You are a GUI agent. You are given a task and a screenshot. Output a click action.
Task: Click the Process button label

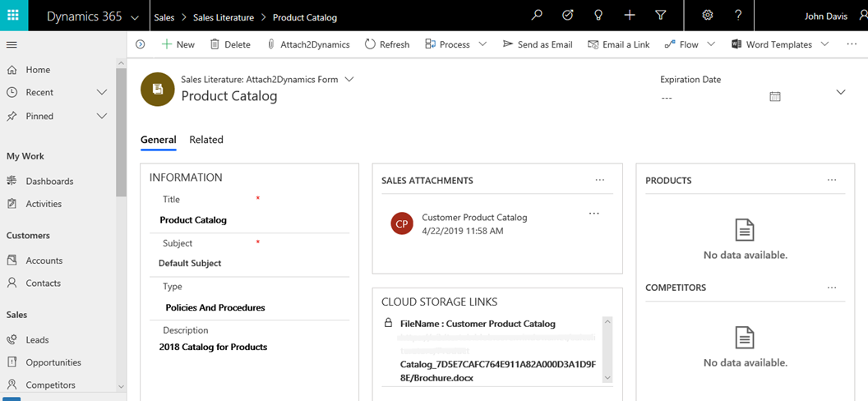click(455, 44)
